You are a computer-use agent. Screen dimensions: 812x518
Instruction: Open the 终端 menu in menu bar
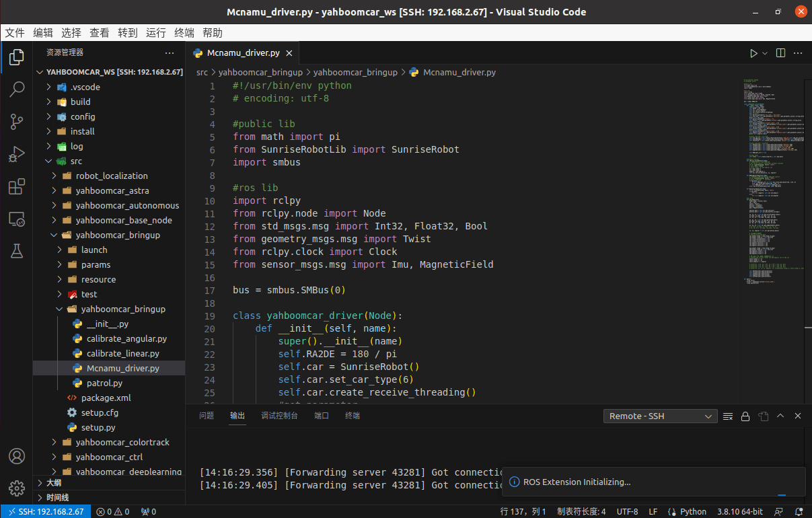(184, 33)
